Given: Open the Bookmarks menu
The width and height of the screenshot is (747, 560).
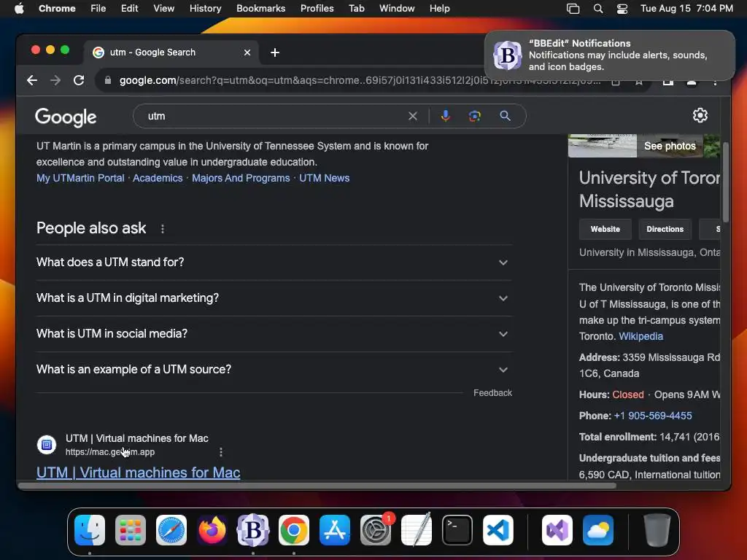Looking at the screenshot, I should click(260, 9).
